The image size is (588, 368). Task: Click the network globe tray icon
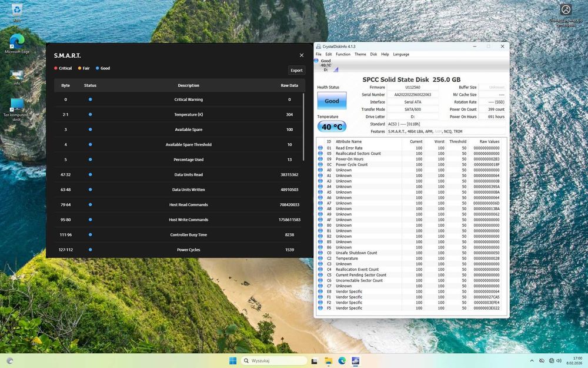(x=552, y=361)
